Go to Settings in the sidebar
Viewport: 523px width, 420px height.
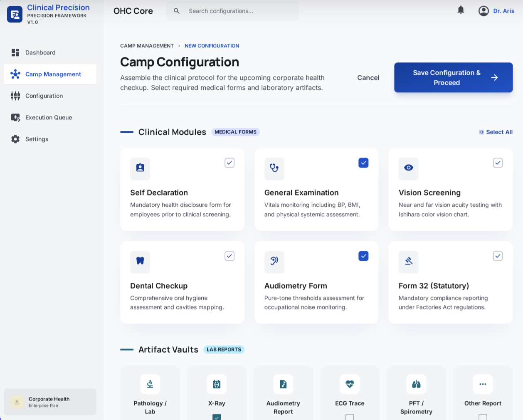point(37,139)
